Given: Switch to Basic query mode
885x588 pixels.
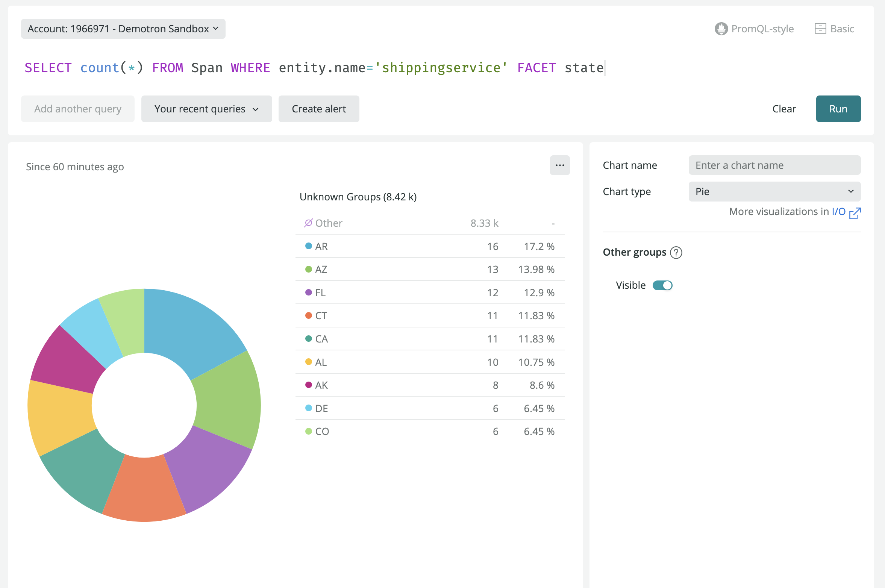Looking at the screenshot, I should 834,29.
